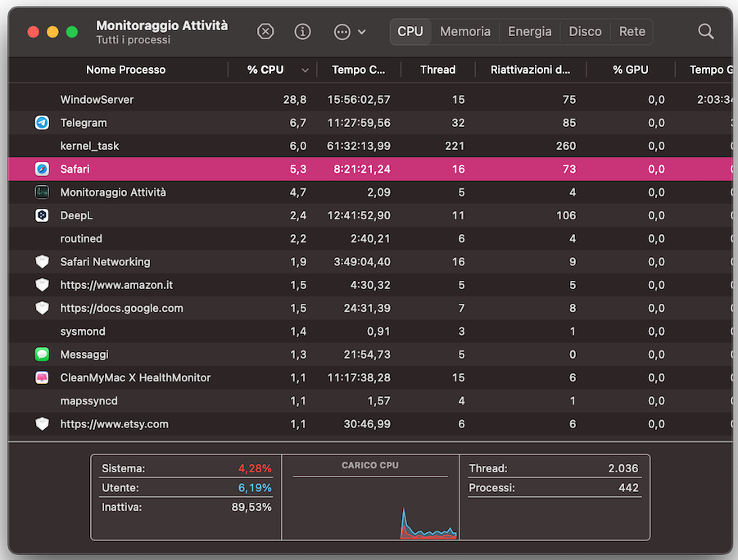Click the search magnifying glass icon
The width and height of the screenshot is (738, 560).
tap(705, 32)
